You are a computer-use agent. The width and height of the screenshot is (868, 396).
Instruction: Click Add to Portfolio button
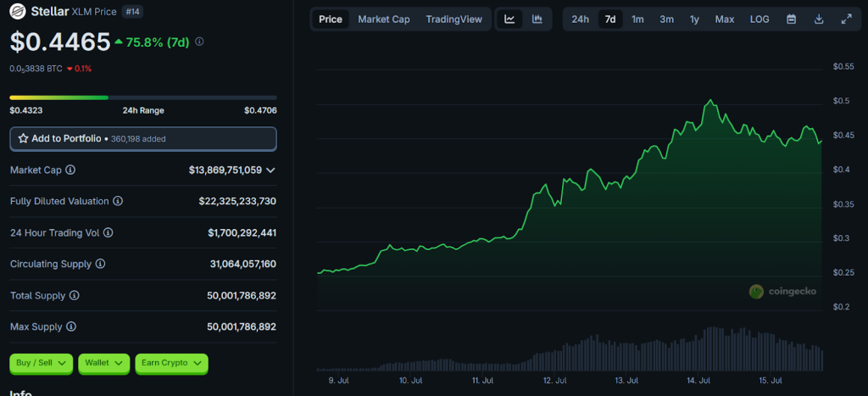(143, 139)
